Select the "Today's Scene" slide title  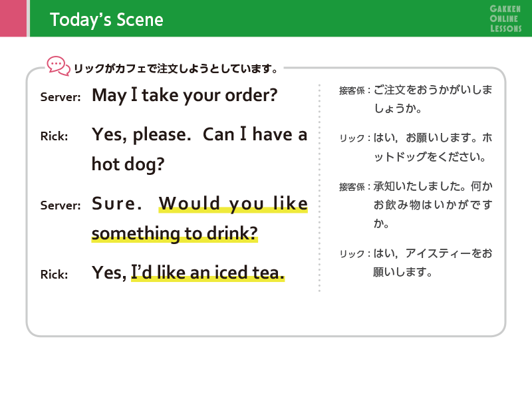[106, 20]
